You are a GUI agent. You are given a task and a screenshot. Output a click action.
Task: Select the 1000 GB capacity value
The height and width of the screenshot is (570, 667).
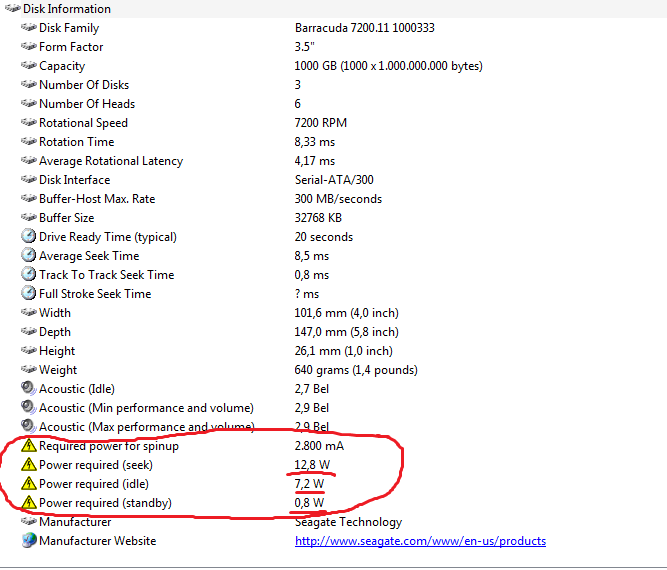coord(388,66)
